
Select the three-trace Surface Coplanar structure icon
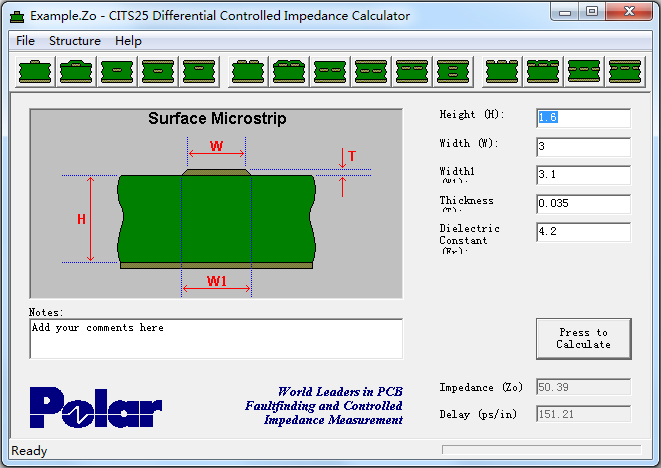[502, 71]
